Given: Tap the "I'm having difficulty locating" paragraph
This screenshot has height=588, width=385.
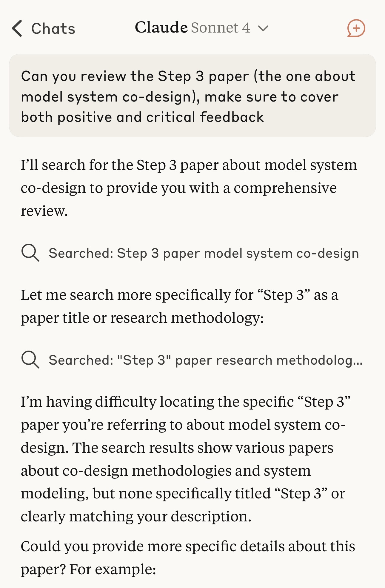Looking at the screenshot, I should (185, 459).
